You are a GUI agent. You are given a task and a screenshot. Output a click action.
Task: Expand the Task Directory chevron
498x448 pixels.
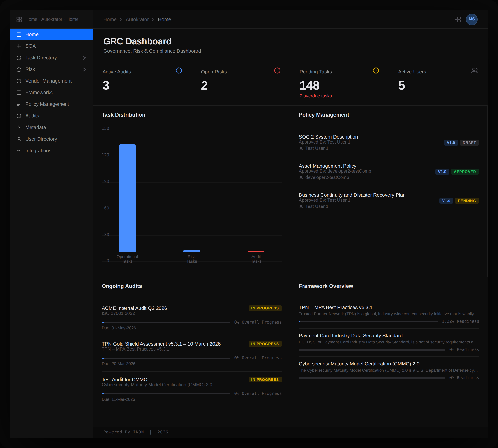[85, 58]
